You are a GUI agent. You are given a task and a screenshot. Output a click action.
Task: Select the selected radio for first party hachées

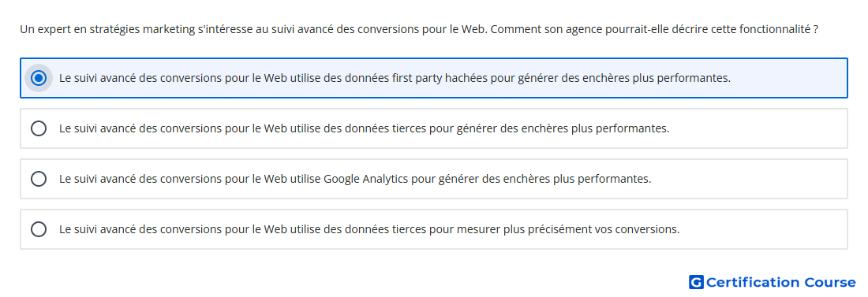point(38,78)
